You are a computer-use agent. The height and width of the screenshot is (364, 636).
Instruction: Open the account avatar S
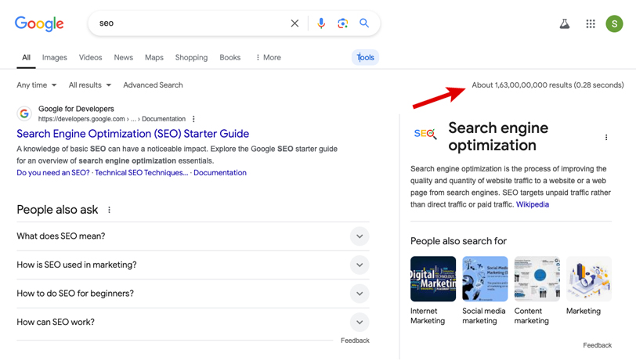tap(614, 24)
